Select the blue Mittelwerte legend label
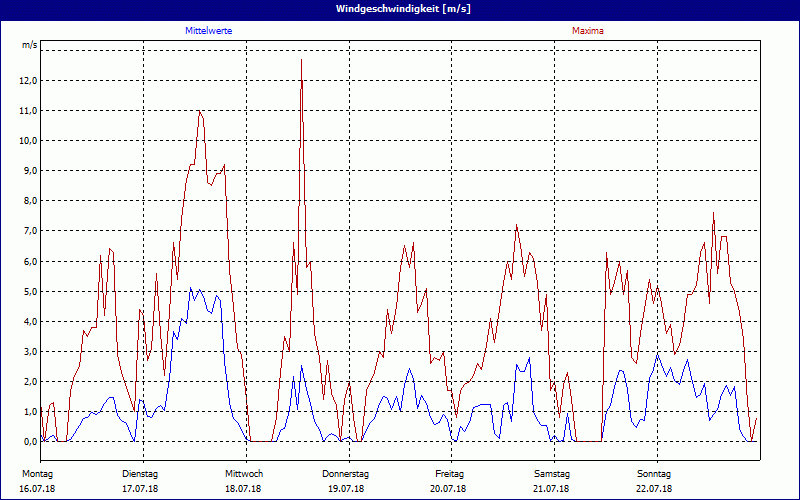This screenshot has height=500, width=800. coord(209,31)
